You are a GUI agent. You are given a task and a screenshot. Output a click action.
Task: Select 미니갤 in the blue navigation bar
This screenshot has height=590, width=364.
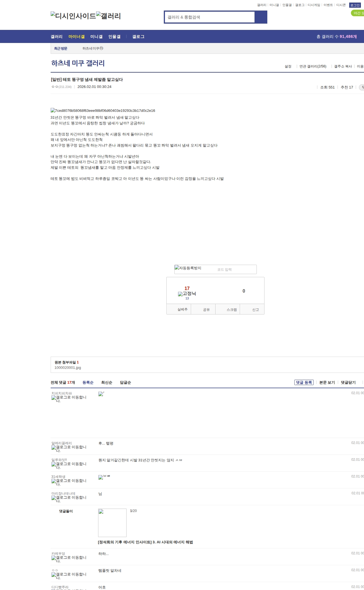(96, 36)
